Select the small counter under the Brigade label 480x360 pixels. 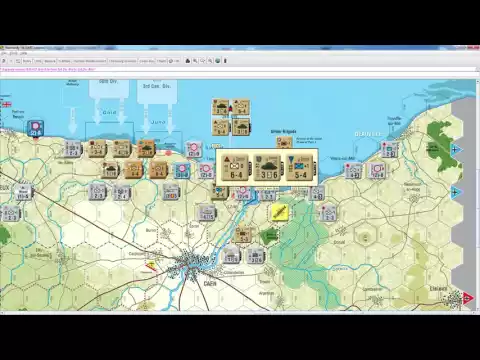pyautogui.click(x=284, y=143)
